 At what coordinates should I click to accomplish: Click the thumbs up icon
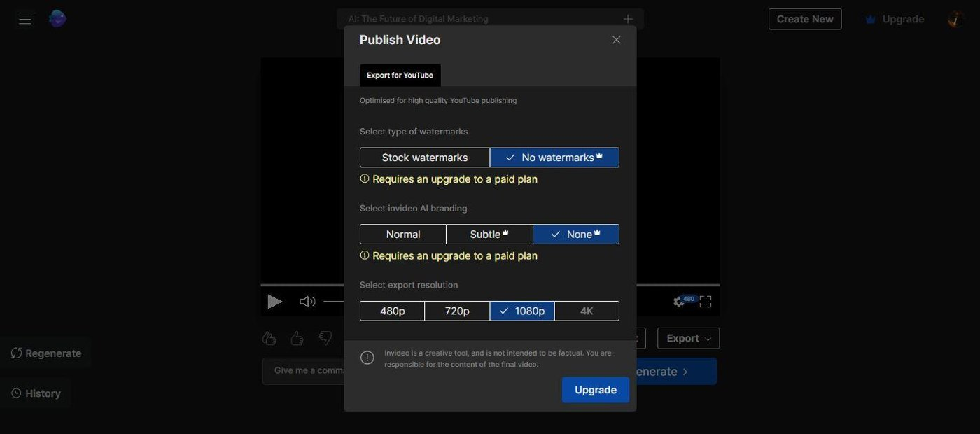297,339
